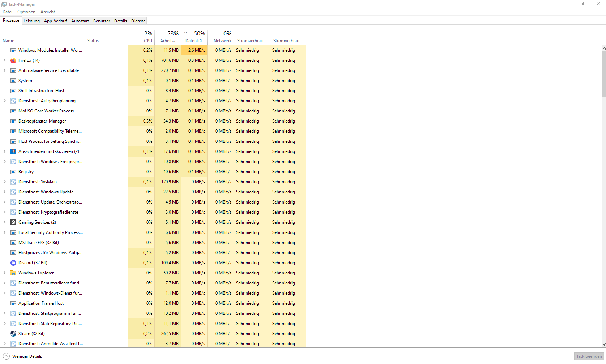Open the Optionen menu
This screenshot has height=364, width=606.
click(26, 12)
